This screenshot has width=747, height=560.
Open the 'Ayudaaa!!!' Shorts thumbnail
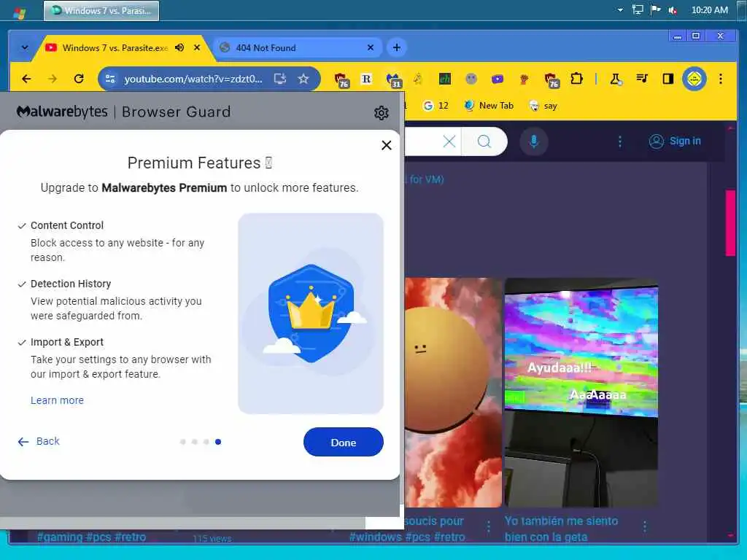581,392
